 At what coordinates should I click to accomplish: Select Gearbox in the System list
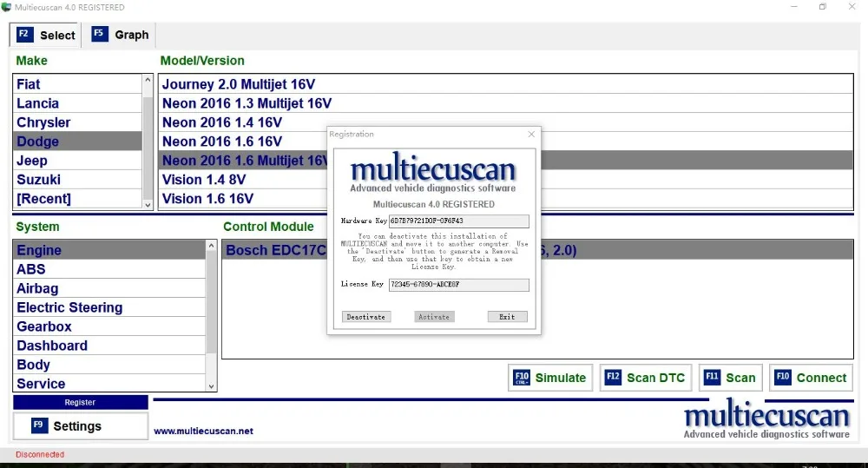click(109, 326)
